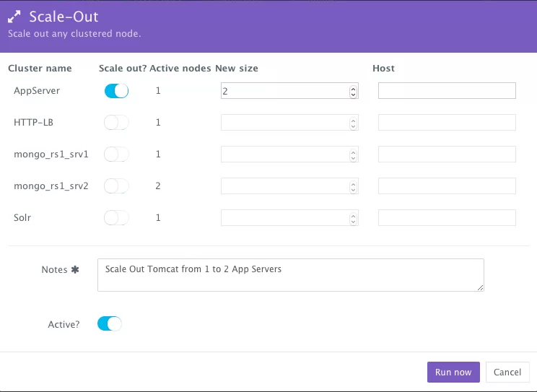This screenshot has width=537, height=392.
Task: Click the New size column header
Action: point(237,68)
